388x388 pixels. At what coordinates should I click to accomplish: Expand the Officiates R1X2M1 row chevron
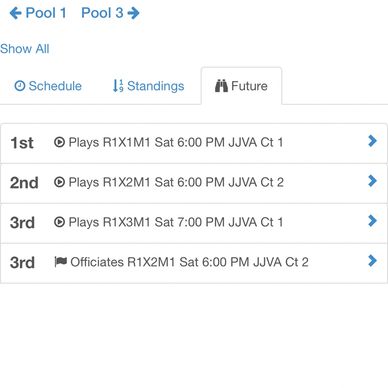(x=372, y=261)
